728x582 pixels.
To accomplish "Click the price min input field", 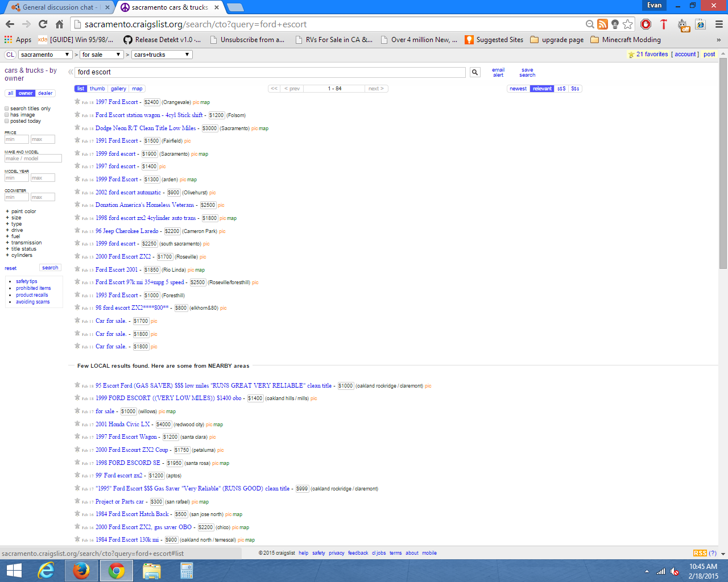I will click(x=16, y=139).
